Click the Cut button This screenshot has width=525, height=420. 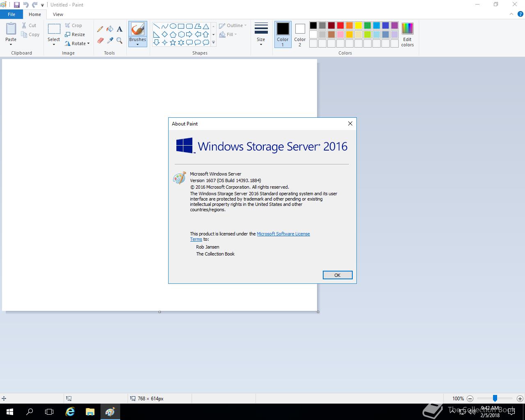coord(29,25)
